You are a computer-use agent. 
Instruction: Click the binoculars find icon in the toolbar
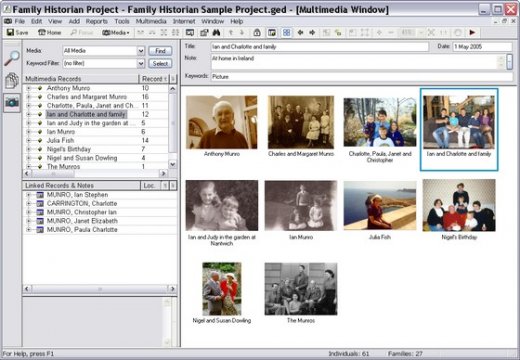tap(216, 32)
